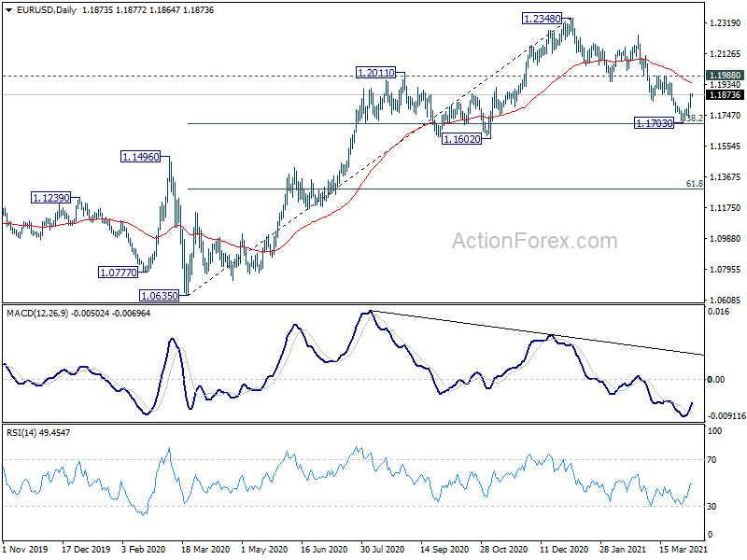Click the 14 Sep 2020 date label
This screenshot has height=560, width=747.
(444, 549)
